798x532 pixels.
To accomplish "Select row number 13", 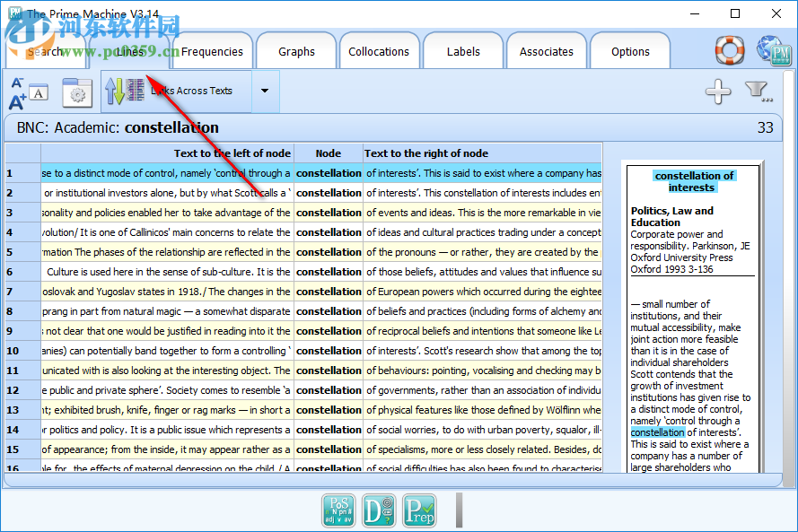I will tap(23, 410).
